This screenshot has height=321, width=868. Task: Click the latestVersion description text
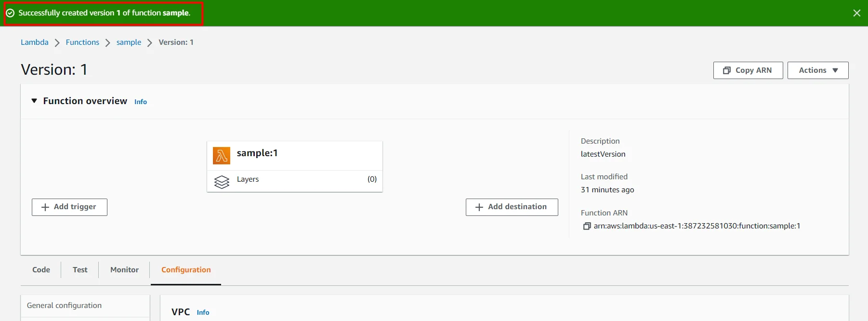[x=603, y=154]
